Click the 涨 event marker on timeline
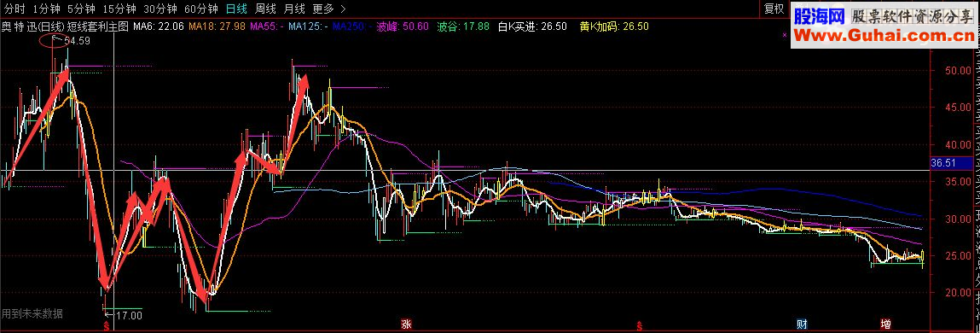Viewport: 980px width, 333px height. coord(406,324)
